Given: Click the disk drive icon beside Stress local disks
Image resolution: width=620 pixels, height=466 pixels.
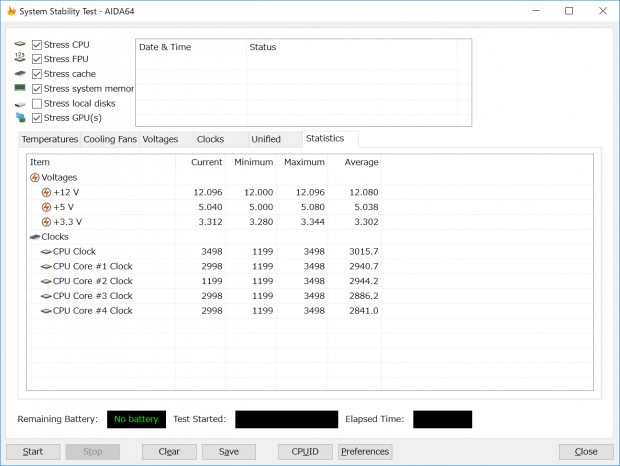Looking at the screenshot, I should click(20, 104).
